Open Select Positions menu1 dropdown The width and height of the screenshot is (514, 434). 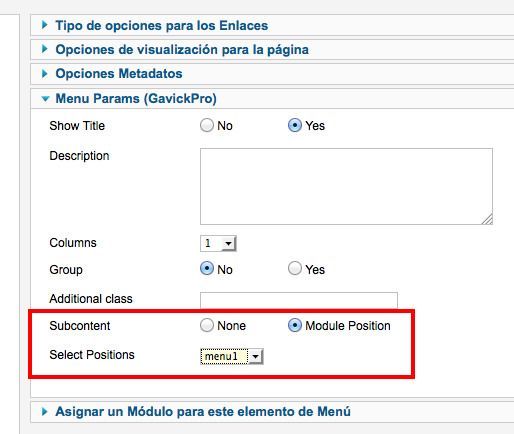coord(232,356)
